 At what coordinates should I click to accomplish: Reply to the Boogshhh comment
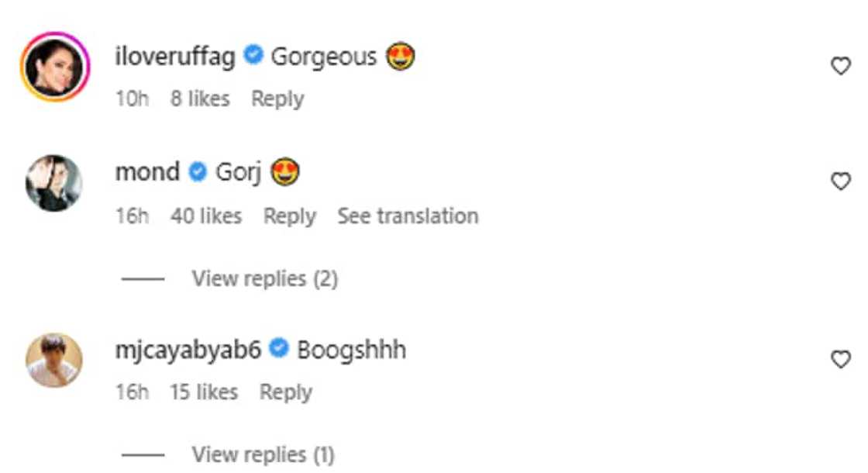(x=285, y=392)
